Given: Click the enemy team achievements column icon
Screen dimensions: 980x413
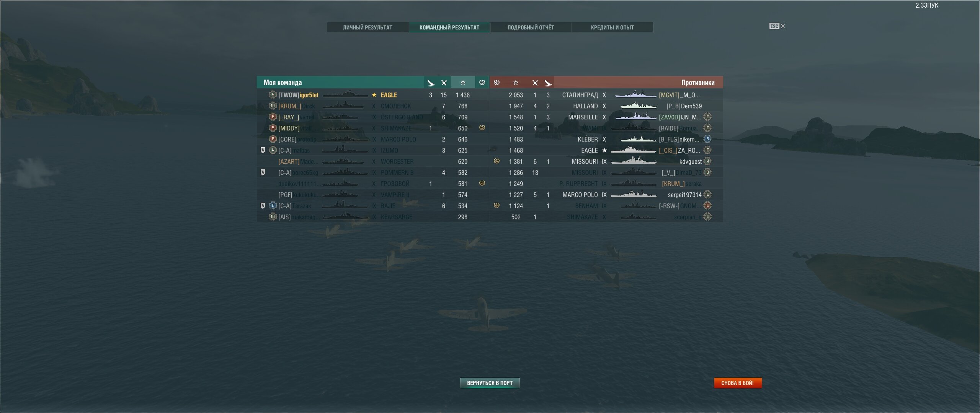Looking at the screenshot, I should click(497, 83).
